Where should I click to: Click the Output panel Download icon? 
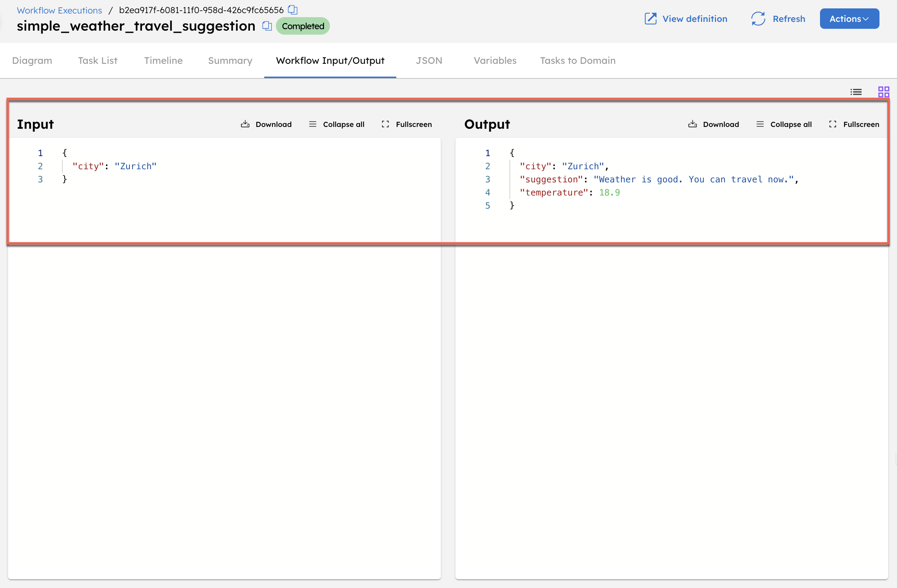tap(692, 124)
